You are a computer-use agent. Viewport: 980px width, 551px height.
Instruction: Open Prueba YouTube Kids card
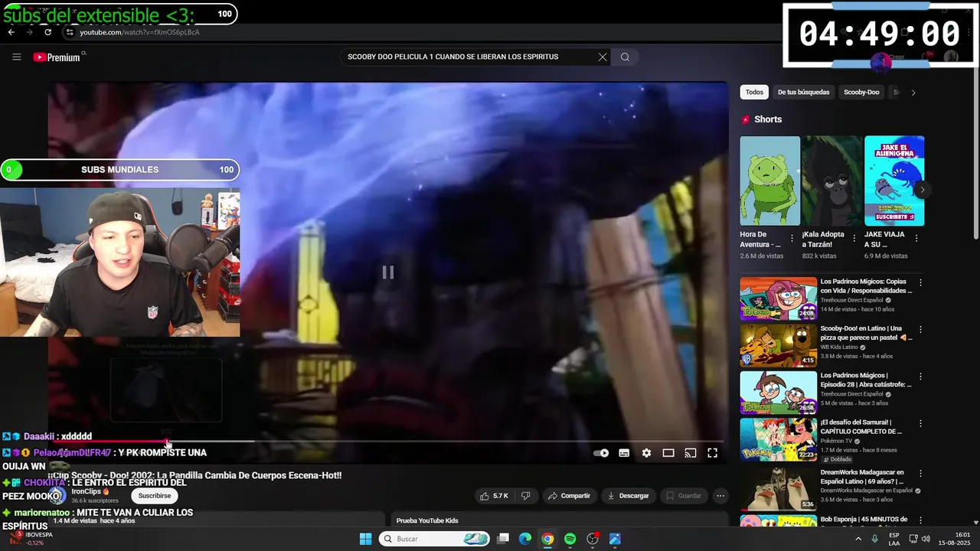click(560, 520)
